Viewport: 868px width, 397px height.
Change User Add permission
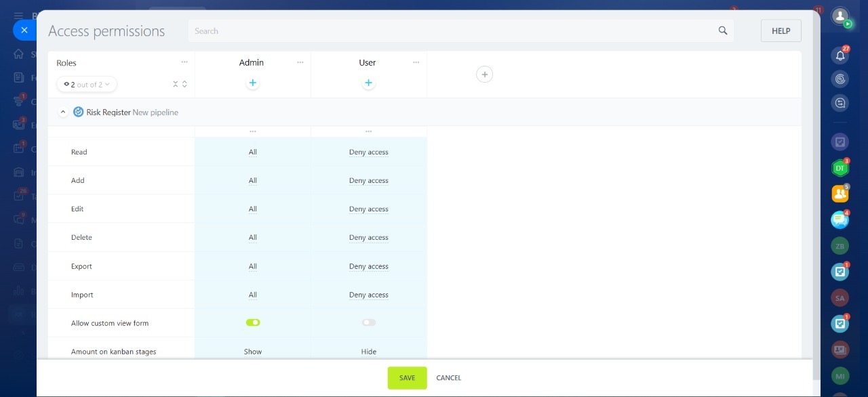[369, 180]
